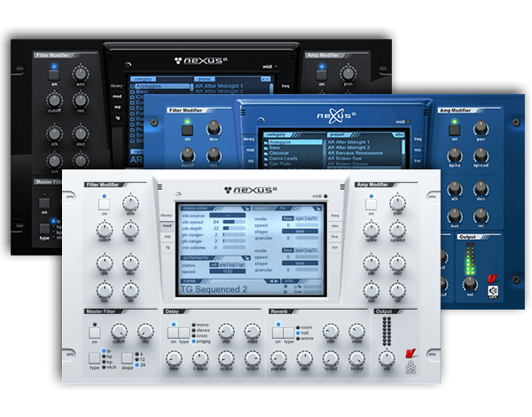
Task: Click the abc sort button in blue skin
Action: click(399, 135)
